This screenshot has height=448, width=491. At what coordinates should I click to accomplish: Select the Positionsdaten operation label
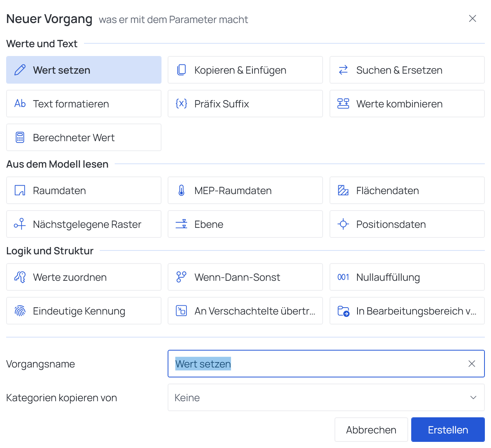point(391,224)
